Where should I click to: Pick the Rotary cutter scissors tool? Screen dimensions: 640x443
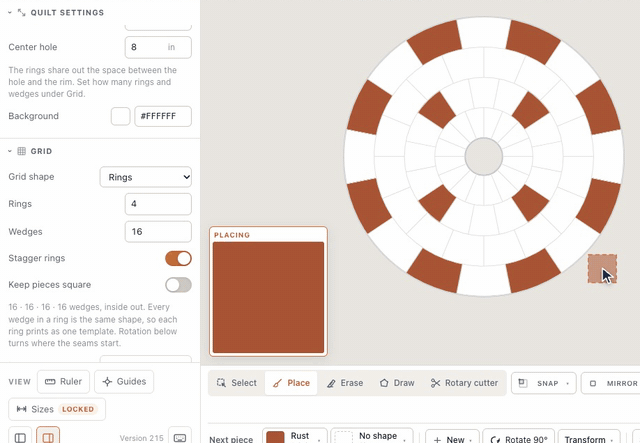(x=464, y=383)
